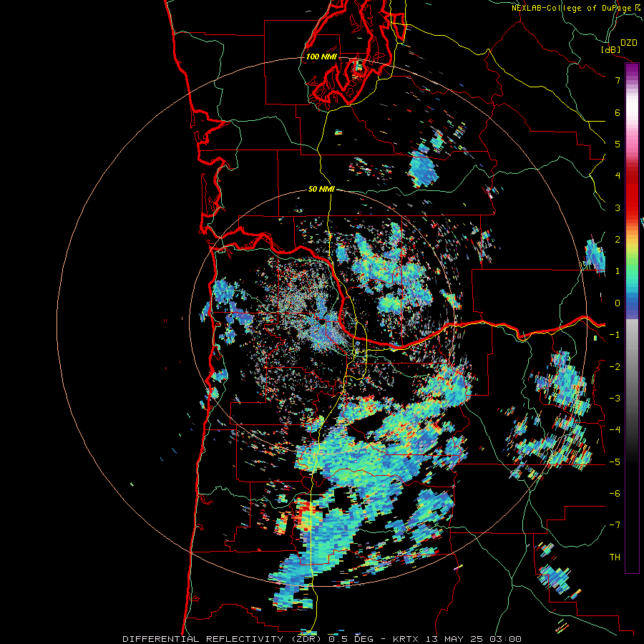
Task: Click the 0 value on the color scale
Action: click(x=618, y=303)
